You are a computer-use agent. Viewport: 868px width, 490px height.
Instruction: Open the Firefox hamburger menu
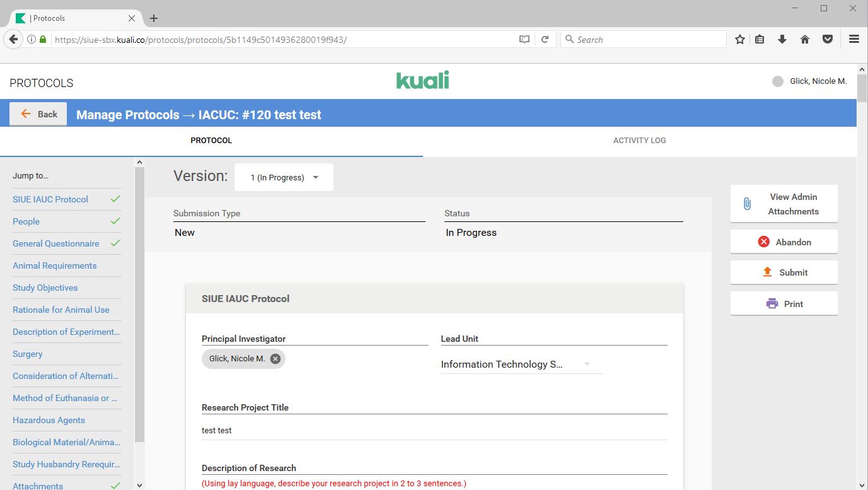tap(854, 39)
